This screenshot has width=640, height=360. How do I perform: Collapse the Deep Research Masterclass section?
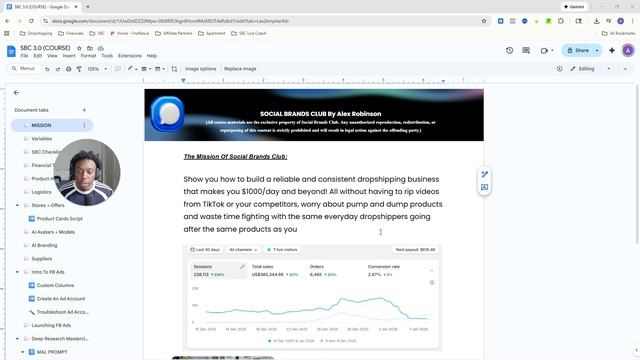17,339
